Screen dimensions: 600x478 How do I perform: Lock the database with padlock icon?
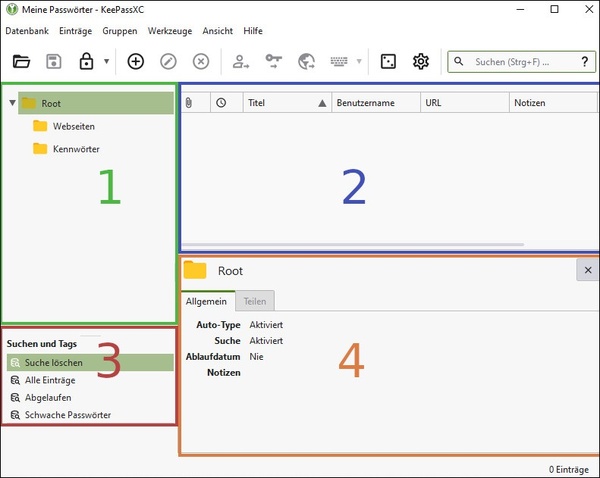click(x=86, y=61)
